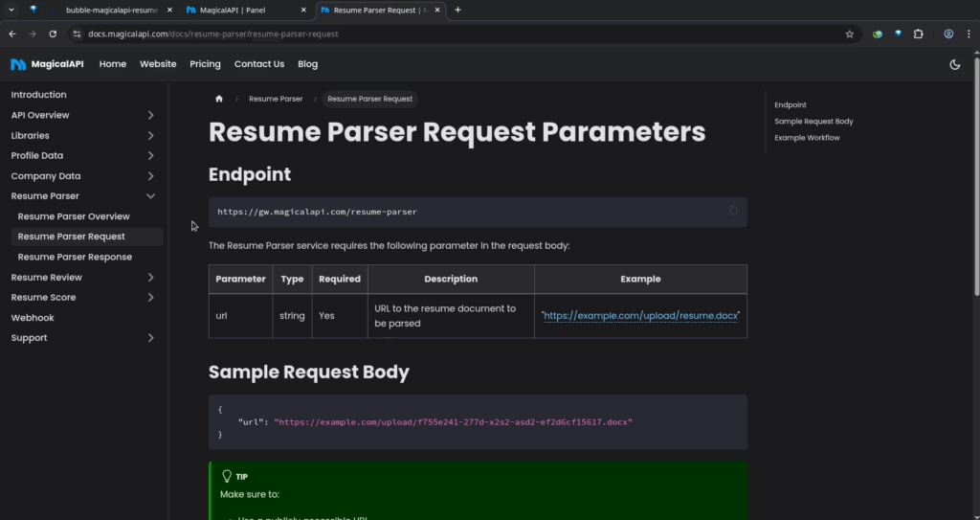Image resolution: width=980 pixels, height=520 pixels.
Task: Open Pricing in top navigation
Action: pos(205,64)
